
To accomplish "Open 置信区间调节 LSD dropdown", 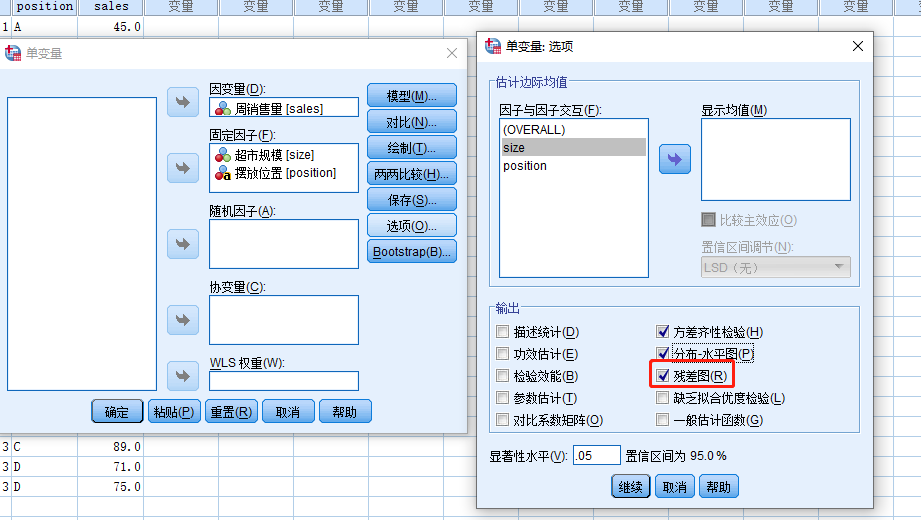I will click(775, 267).
